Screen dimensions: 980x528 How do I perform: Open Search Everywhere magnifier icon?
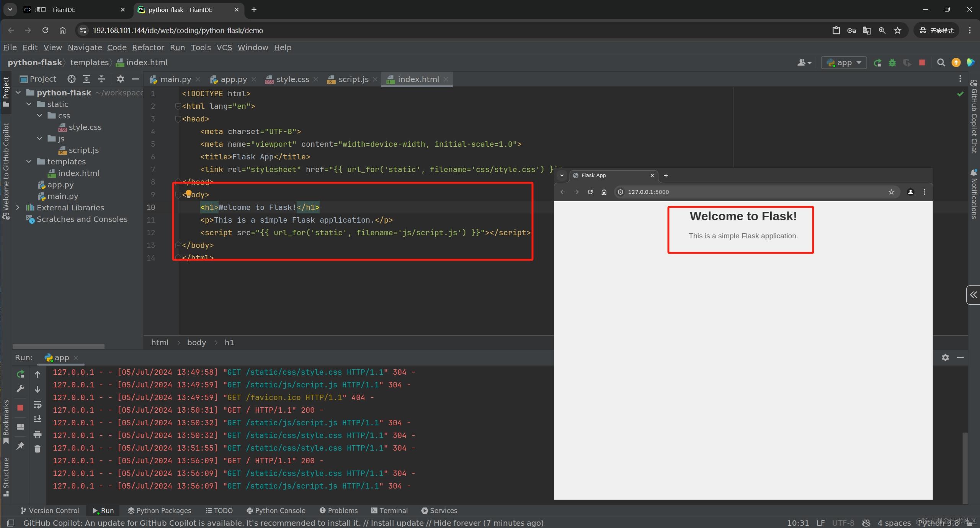point(941,63)
